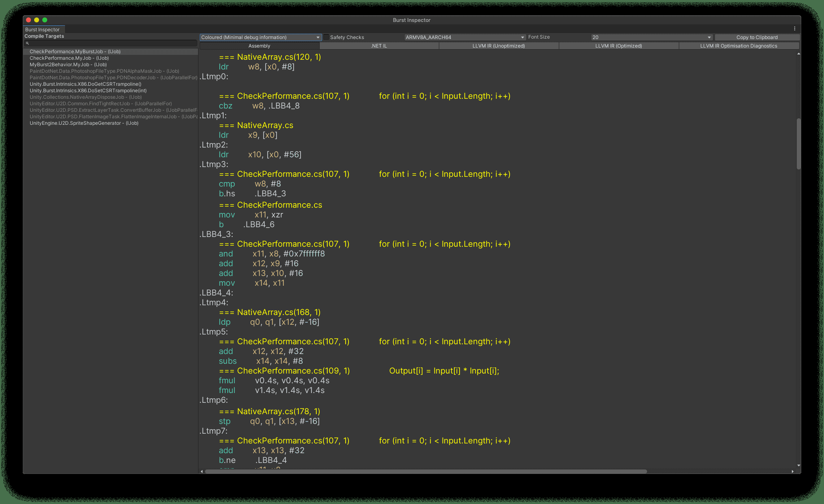Switch to the .NET IL tab
The height and width of the screenshot is (504, 824).
click(x=379, y=46)
